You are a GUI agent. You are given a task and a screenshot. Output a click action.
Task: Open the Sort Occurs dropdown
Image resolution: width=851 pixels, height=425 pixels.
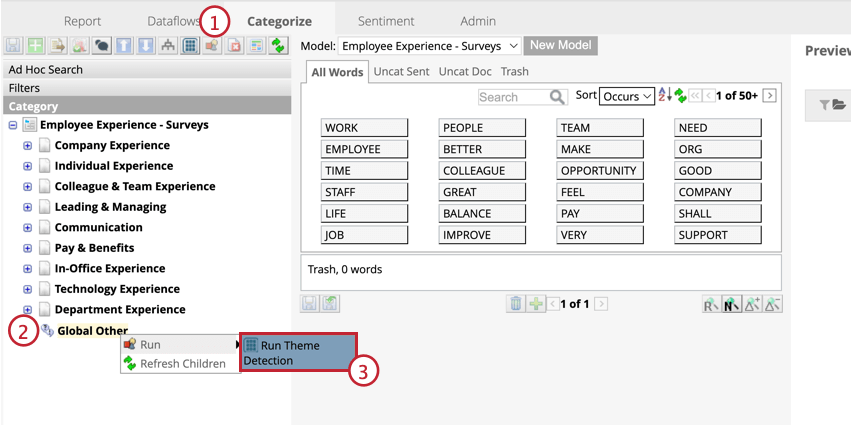point(627,96)
